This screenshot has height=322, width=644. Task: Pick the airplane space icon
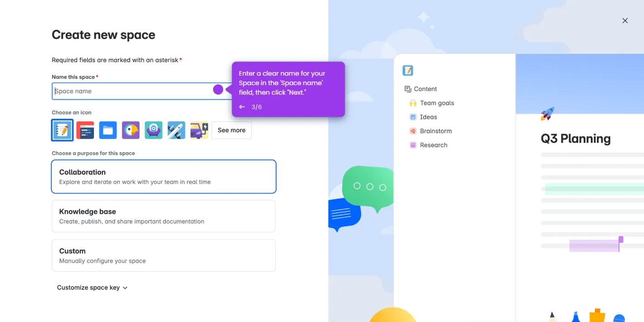176,130
